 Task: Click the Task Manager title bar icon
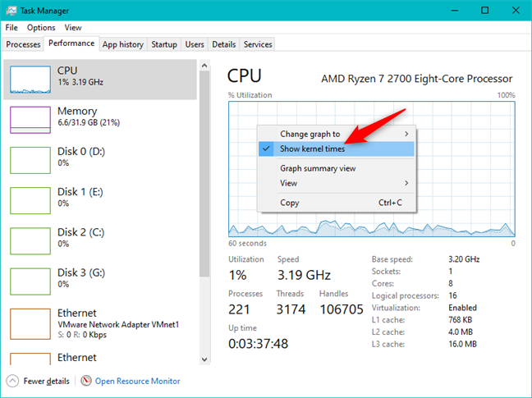[11, 10]
